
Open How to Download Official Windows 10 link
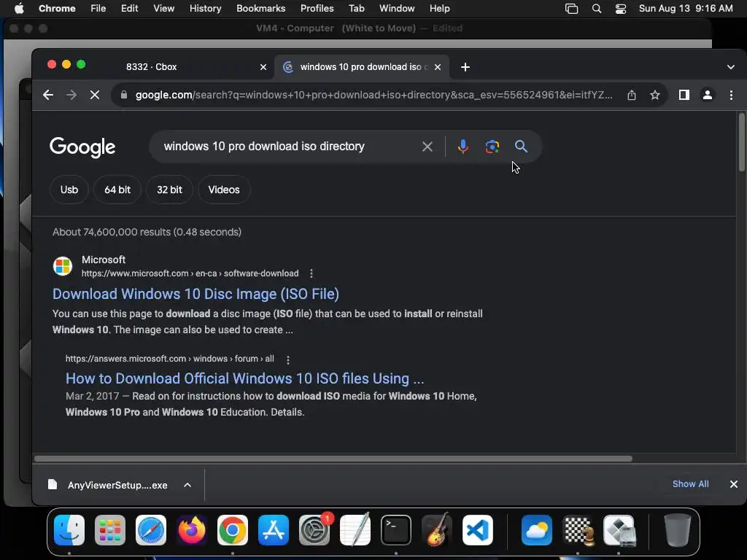pyautogui.click(x=245, y=378)
